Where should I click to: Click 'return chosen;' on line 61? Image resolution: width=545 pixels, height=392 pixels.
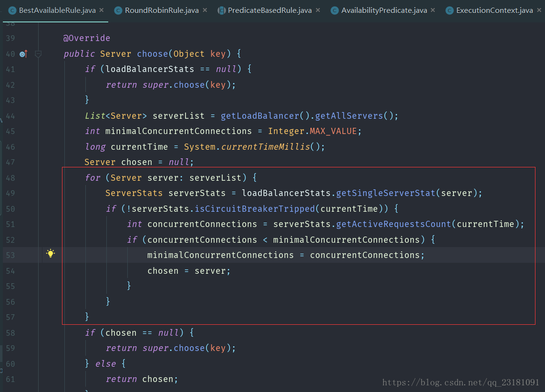(x=142, y=379)
